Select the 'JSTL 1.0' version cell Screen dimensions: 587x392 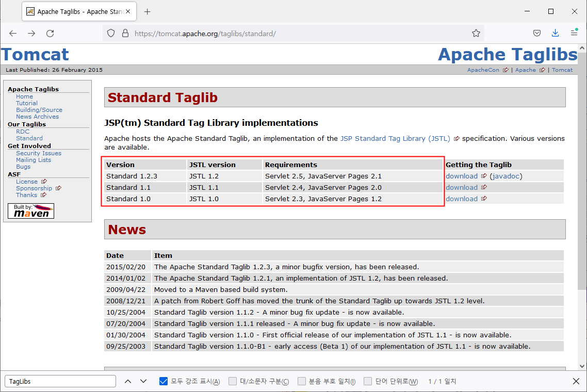[x=224, y=199]
